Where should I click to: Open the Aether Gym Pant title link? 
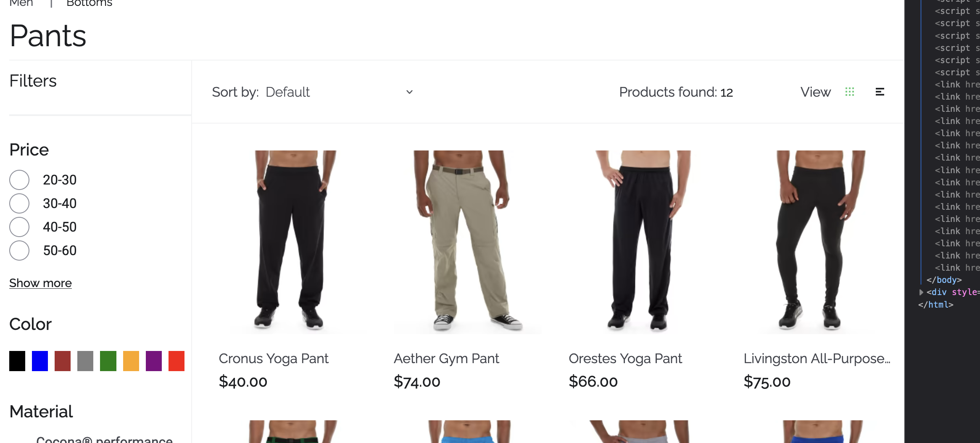point(446,359)
